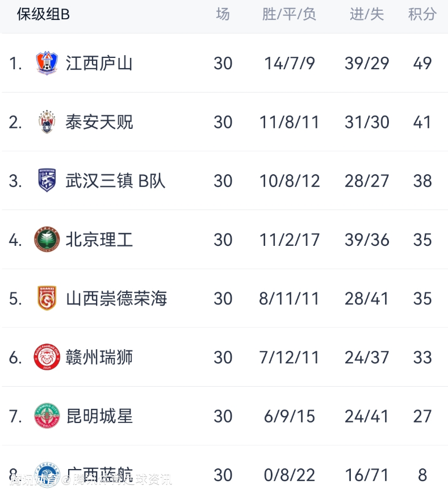This screenshot has height=494, width=448.
Task: Tap the 胜/平/负 column header
Action: [289, 14]
